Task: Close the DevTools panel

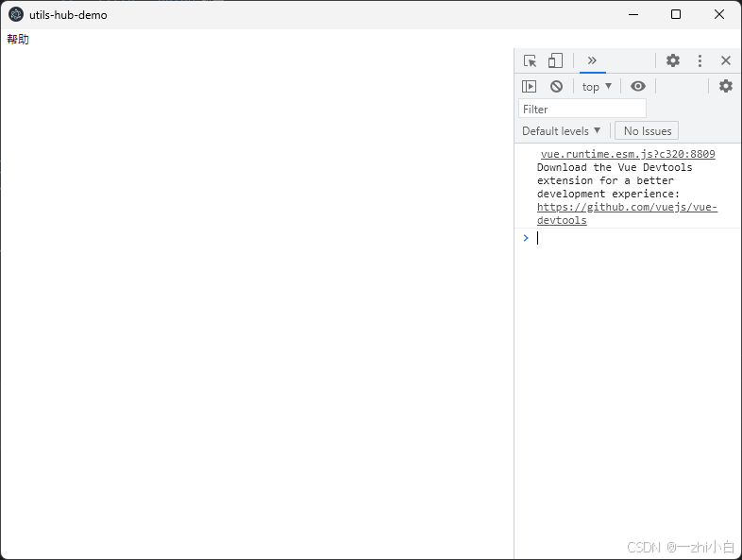Action: coord(725,60)
